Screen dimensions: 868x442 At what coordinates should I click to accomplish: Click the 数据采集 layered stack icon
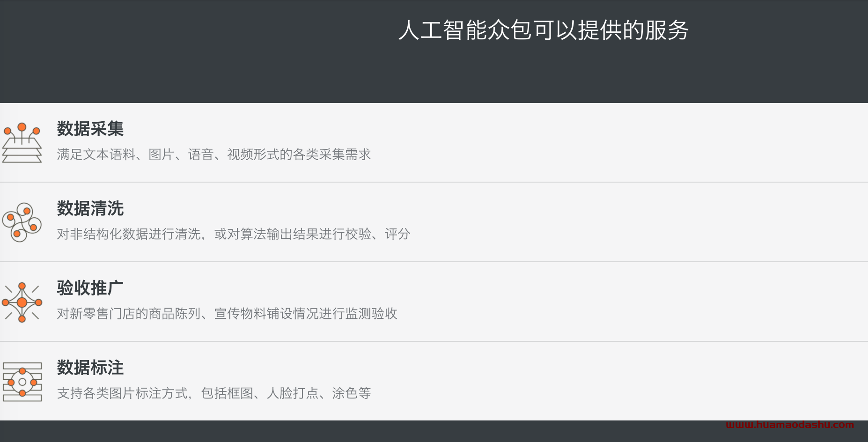[x=22, y=143]
